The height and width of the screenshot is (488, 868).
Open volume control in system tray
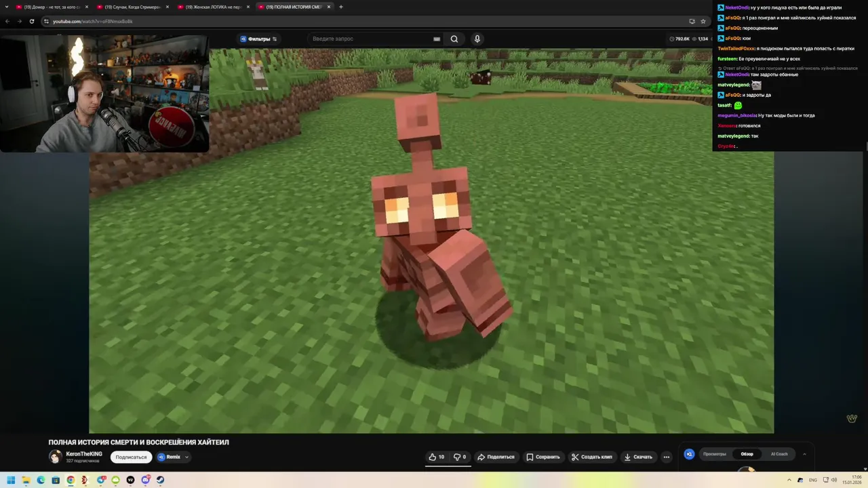pos(833,480)
